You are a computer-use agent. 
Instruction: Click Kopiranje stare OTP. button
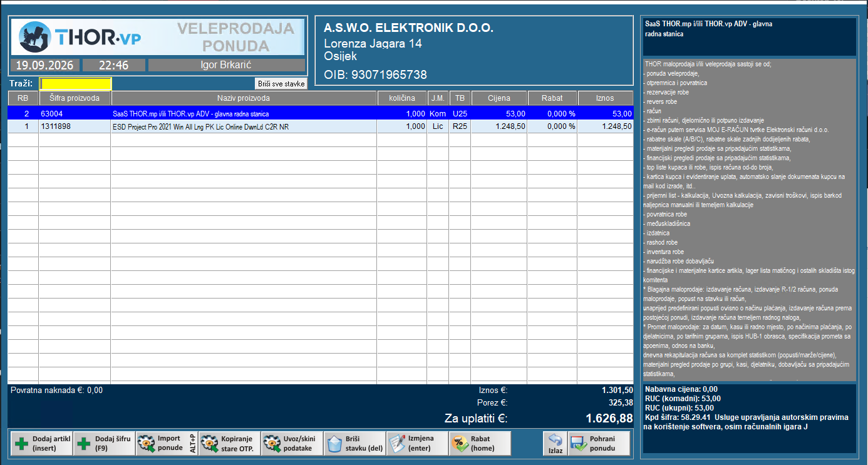click(229, 443)
